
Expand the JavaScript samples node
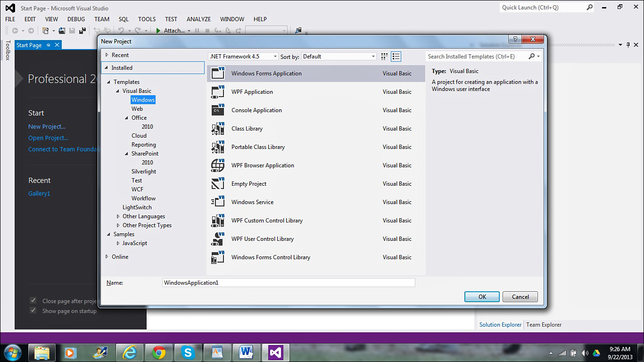click(x=118, y=243)
